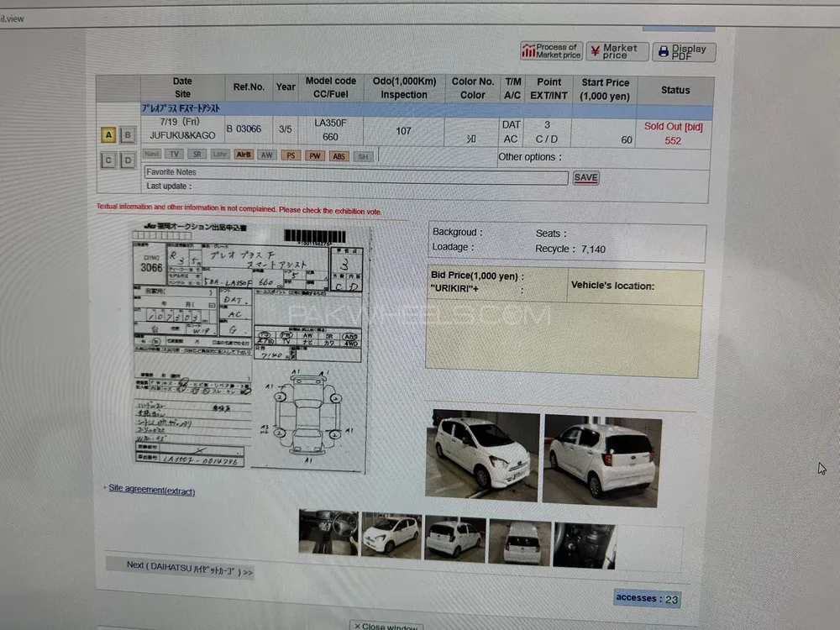The width and height of the screenshot is (840, 630).
Task: Open rear-angle white car photo
Action: tap(602, 460)
